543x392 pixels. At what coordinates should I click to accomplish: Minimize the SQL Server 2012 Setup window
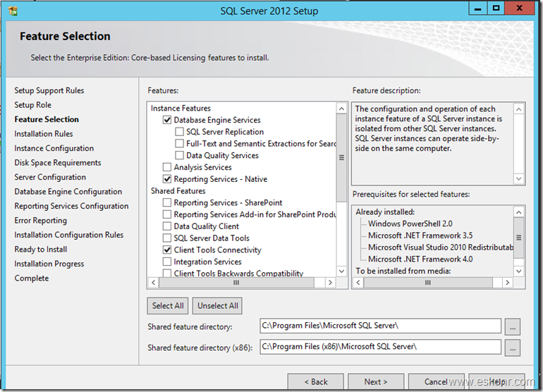click(x=478, y=8)
